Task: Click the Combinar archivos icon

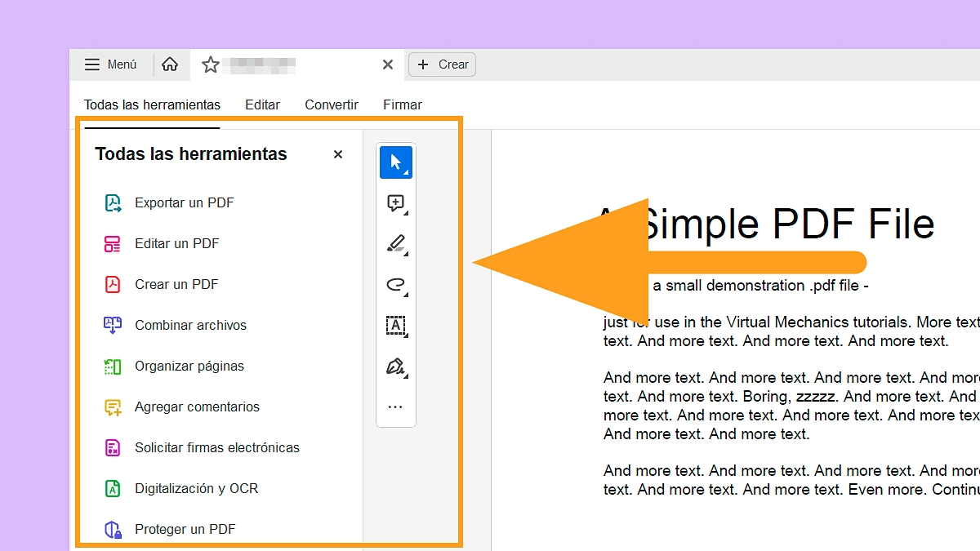Action: coord(113,325)
